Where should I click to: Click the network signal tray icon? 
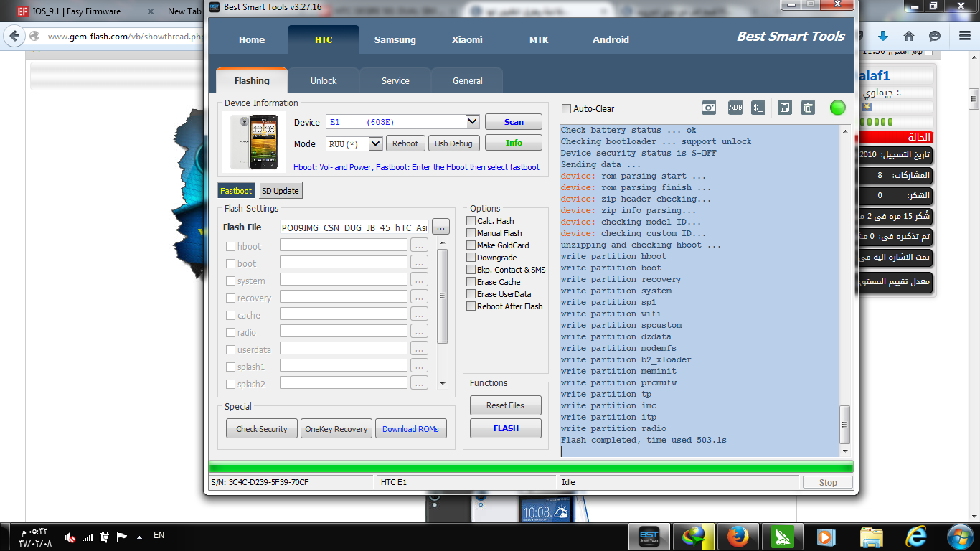point(88,537)
